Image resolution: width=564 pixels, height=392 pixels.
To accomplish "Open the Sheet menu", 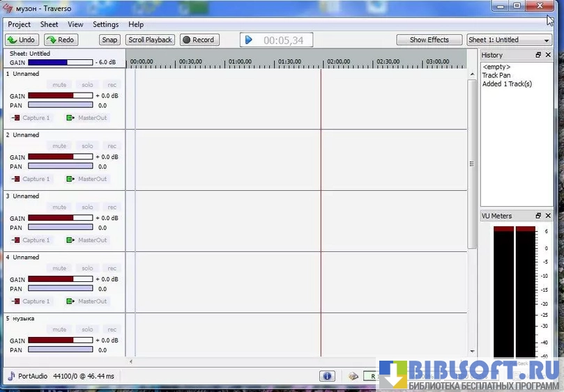I will [49, 24].
